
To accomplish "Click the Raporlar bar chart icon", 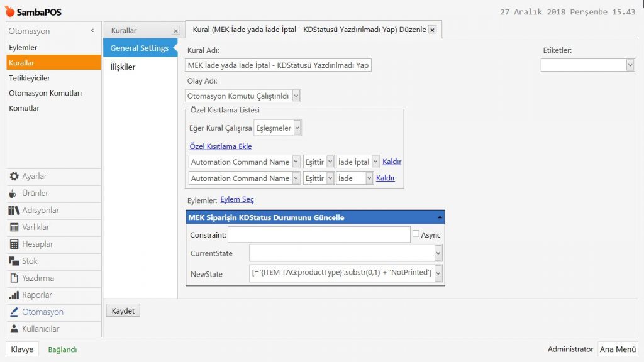I will point(14,295).
